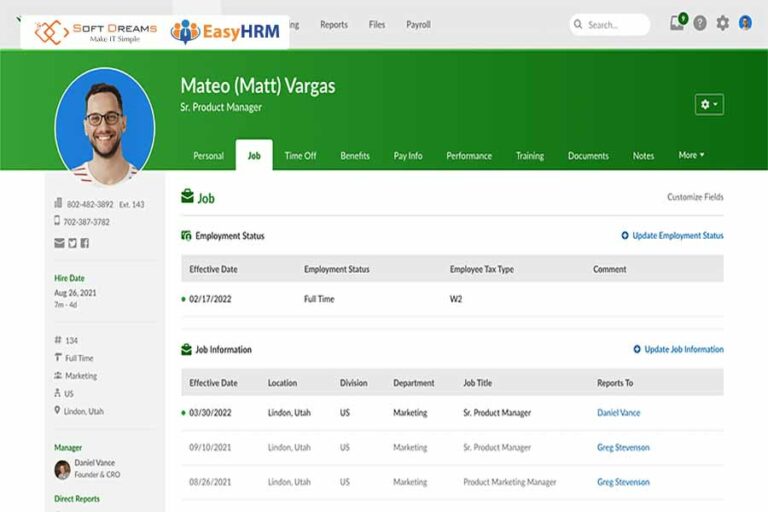
Task: Click the plus icon beside Update Job Information
Action: click(x=637, y=350)
